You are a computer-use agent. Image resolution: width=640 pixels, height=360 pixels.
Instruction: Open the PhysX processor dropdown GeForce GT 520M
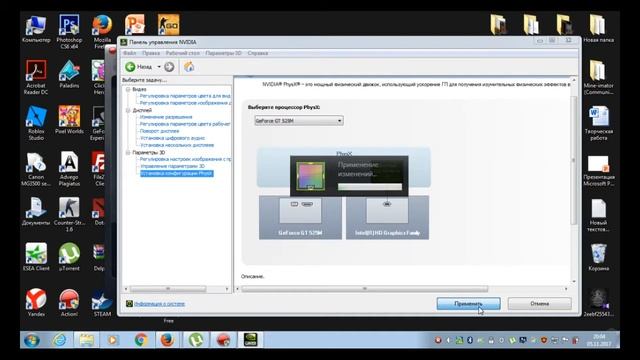point(299,121)
